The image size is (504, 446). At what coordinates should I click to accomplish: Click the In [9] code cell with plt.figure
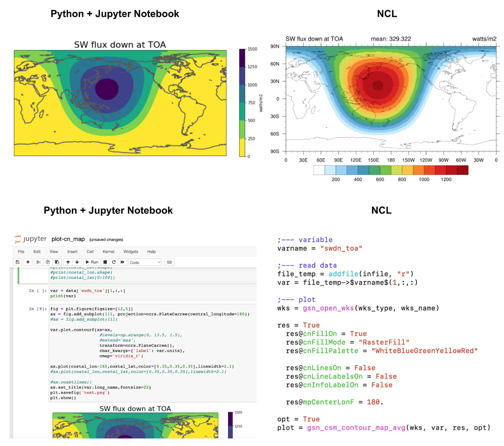pos(152,353)
